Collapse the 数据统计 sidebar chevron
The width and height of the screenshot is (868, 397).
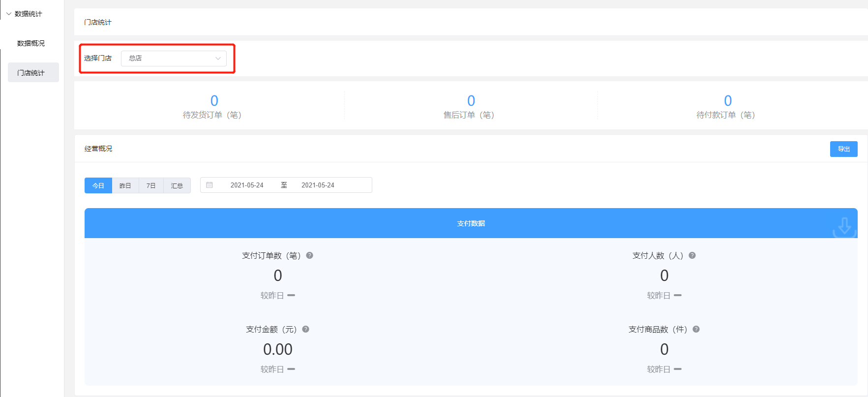pos(8,14)
